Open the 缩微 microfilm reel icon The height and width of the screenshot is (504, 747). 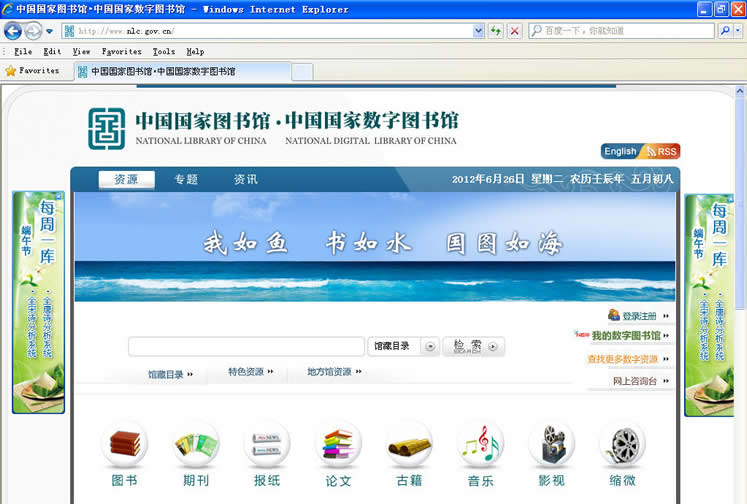[x=623, y=444]
